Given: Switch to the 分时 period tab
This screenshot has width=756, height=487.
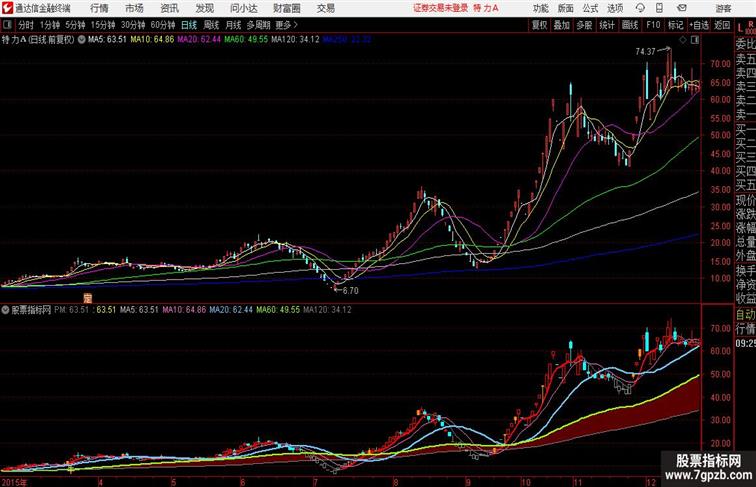Looking at the screenshot, I should point(26,25).
